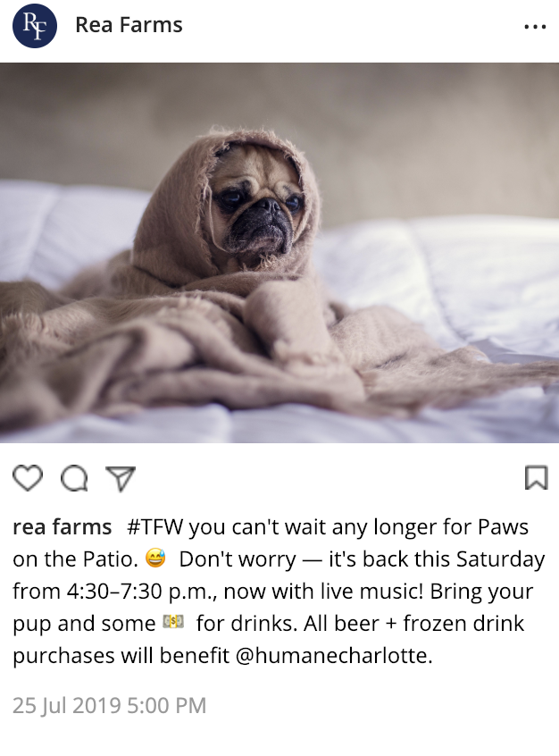Image resolution: width=559 pixels, height=756 pixels.
Task: Visit the @humanecharlotte mention
Action: [334, 655]
